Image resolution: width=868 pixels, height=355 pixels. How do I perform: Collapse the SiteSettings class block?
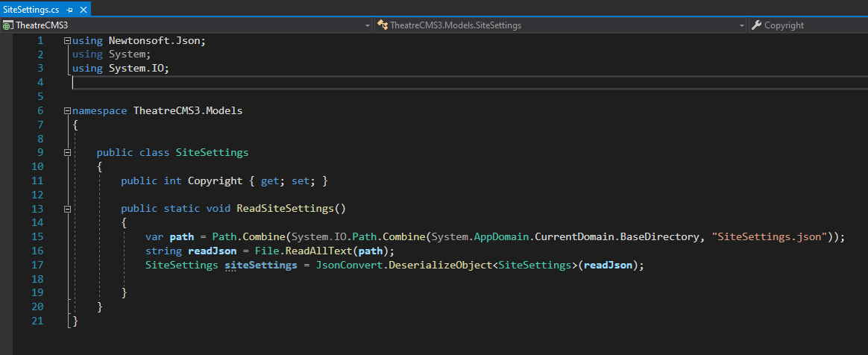click(68, 152)
